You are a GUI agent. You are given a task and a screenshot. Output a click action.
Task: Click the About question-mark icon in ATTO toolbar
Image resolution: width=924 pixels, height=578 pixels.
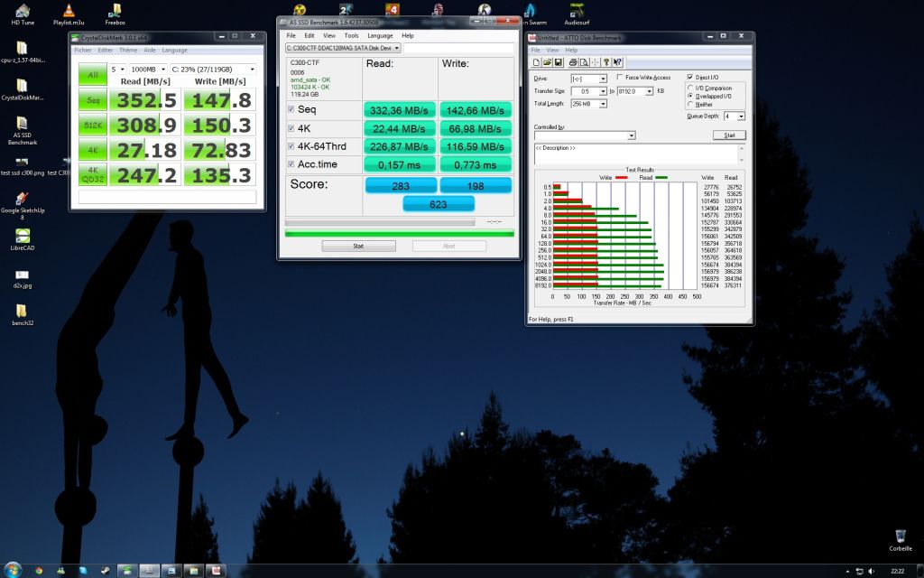[x=606, y=62]
